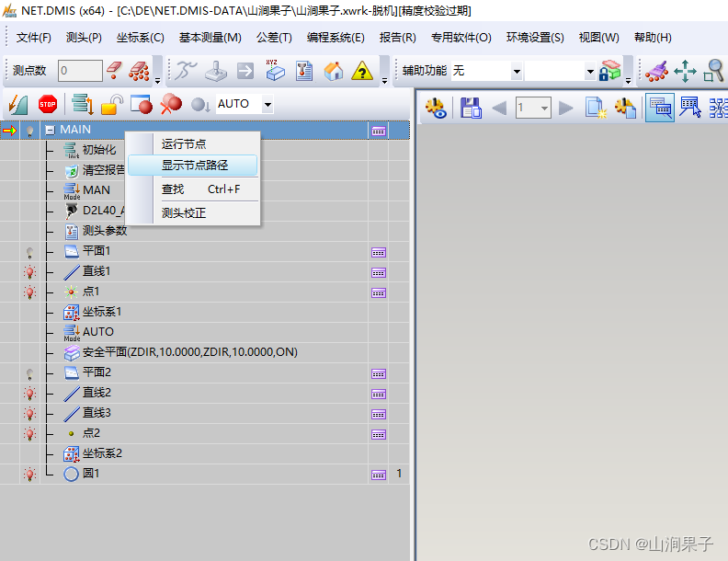Click the next page right arrow

[x=565, y=109]
